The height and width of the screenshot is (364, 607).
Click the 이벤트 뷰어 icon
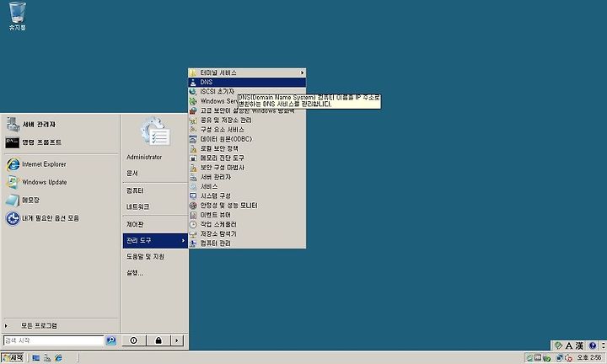[x=193, y=215]
